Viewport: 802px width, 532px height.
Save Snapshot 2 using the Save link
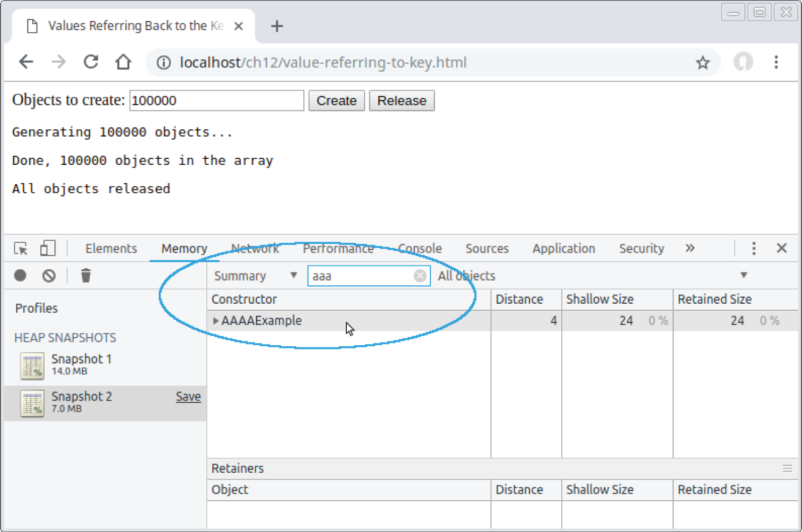(x=188, y=396)
